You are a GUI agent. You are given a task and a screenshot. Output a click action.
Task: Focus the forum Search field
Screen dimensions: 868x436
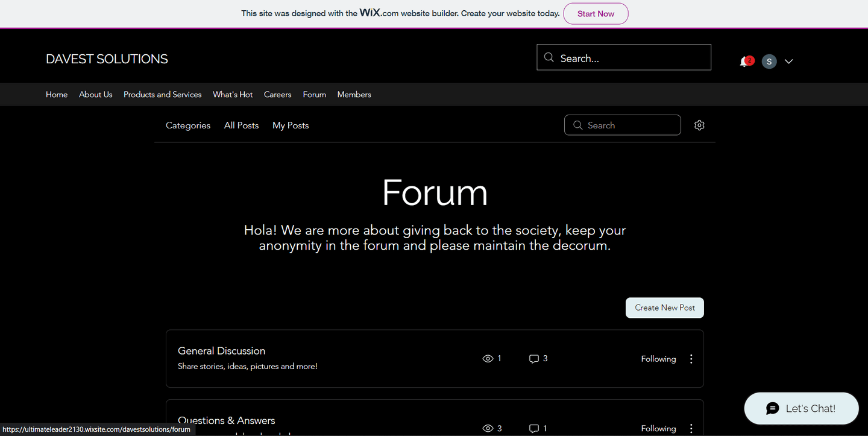[x=623, y=125]
